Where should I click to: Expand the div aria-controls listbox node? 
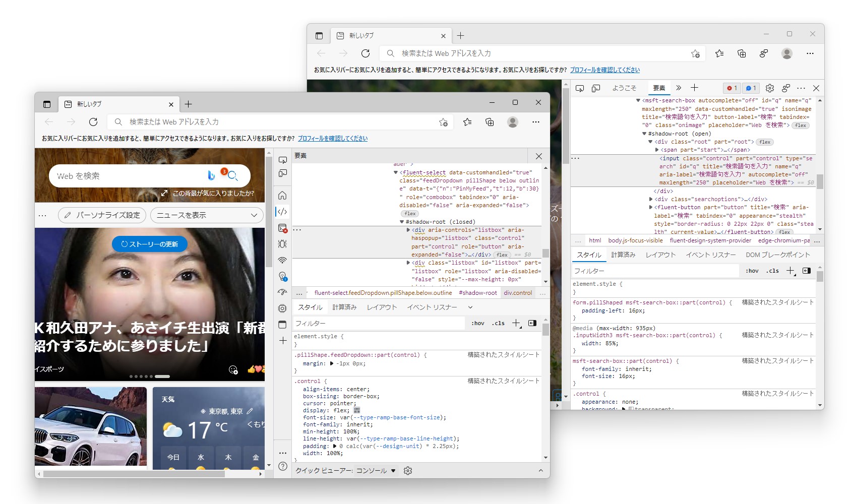tap(408, 229)
